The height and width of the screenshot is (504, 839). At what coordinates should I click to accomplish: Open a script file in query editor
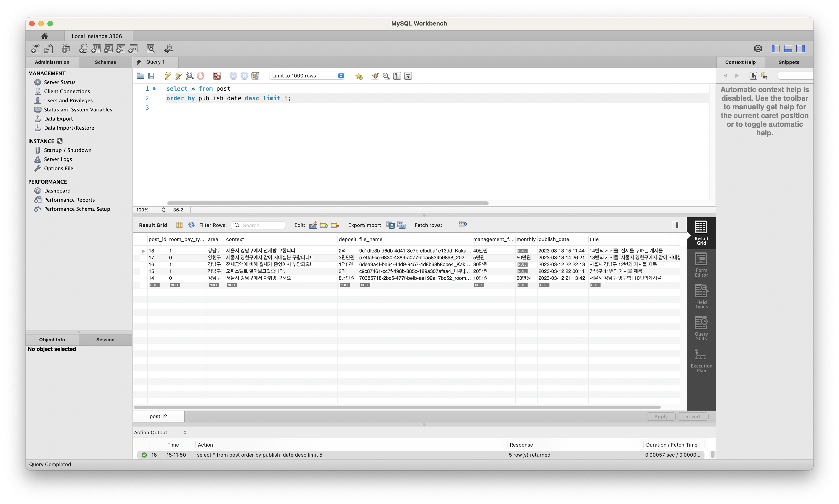pos(140,76)
